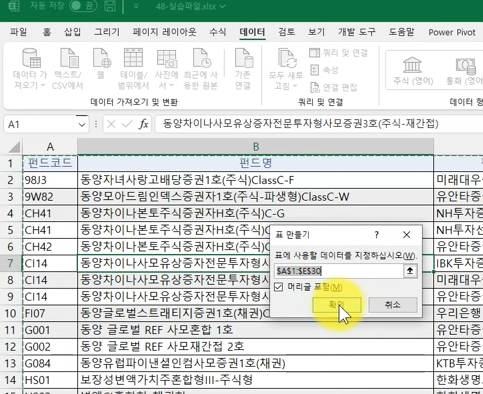Viewport: 483px width, 394px height.
Task: Toggle the AutoSave (자동 저장) switch
Action: click(x=83, y=6)
